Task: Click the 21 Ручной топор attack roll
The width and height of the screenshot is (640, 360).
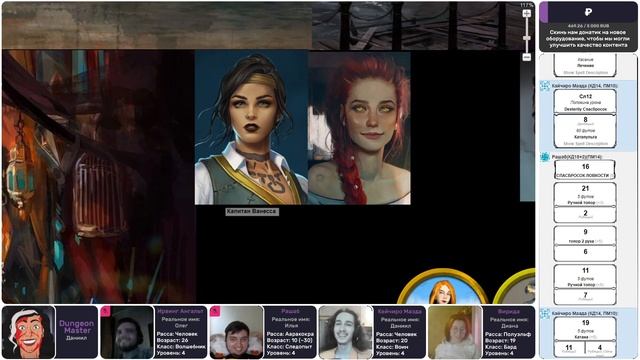Action: point(585,194)
